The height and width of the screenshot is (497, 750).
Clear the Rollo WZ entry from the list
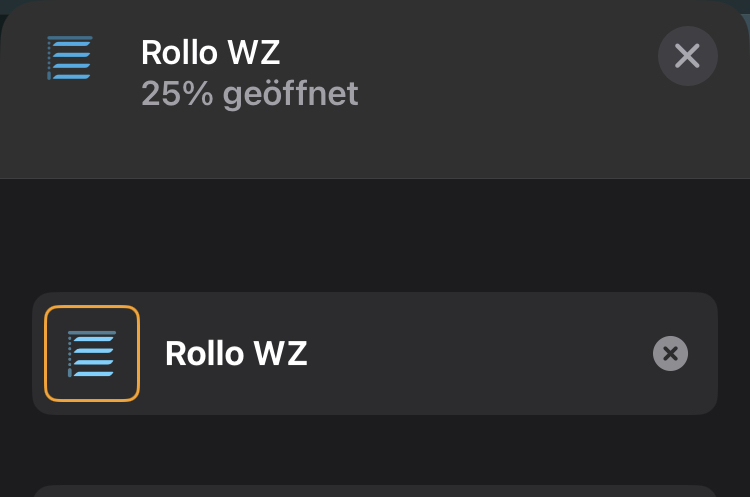(x=670, y=353)
